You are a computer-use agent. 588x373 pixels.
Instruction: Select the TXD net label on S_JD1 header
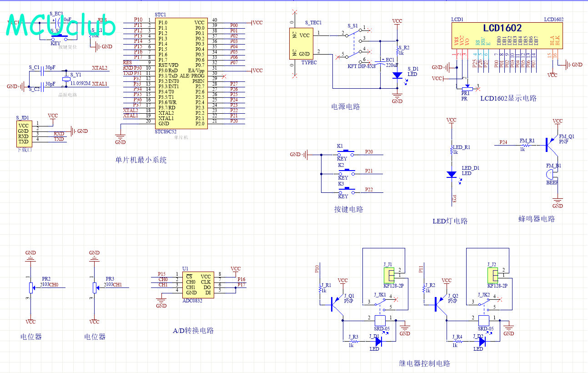pyautogui.click(x=59, y=139)
